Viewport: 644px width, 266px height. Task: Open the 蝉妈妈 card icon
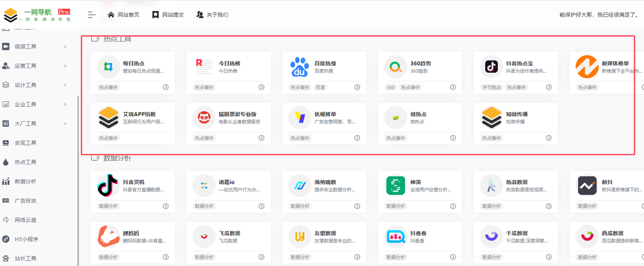(x=108, y=237)
